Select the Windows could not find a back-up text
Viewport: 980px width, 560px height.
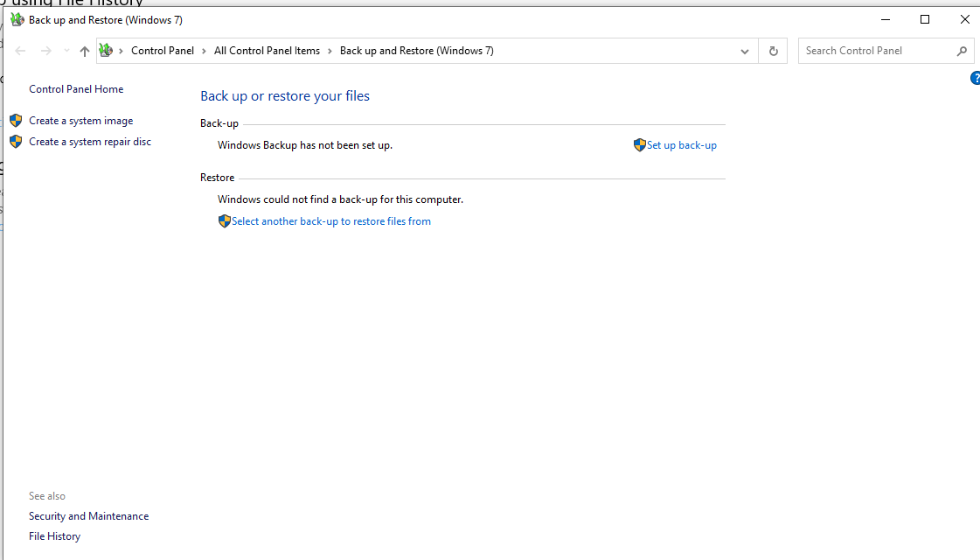(x=341, y=199)
